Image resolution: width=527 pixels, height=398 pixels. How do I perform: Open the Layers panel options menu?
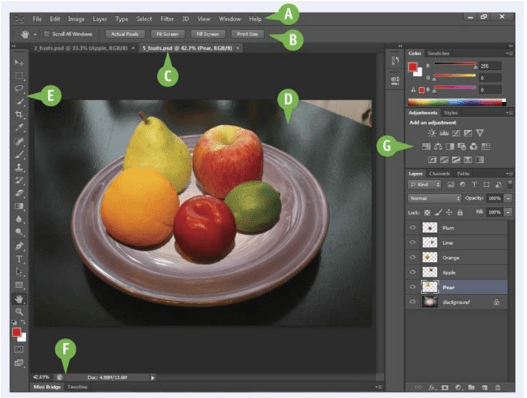coord(509,174)
